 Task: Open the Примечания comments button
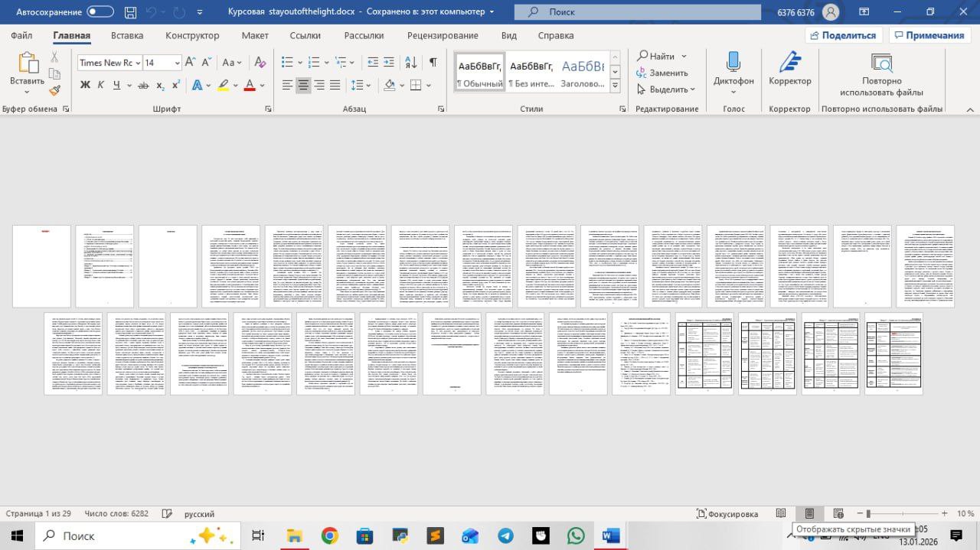point(929,35)
